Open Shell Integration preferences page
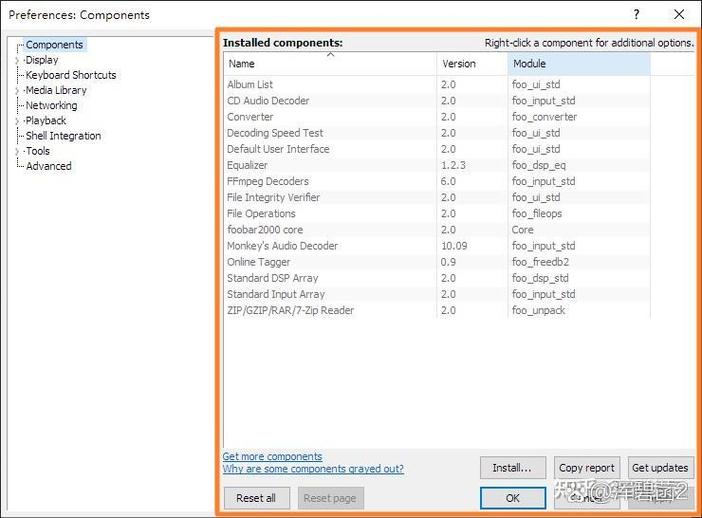Viewport: 702px width, 518px height. (x=63, y=136)
